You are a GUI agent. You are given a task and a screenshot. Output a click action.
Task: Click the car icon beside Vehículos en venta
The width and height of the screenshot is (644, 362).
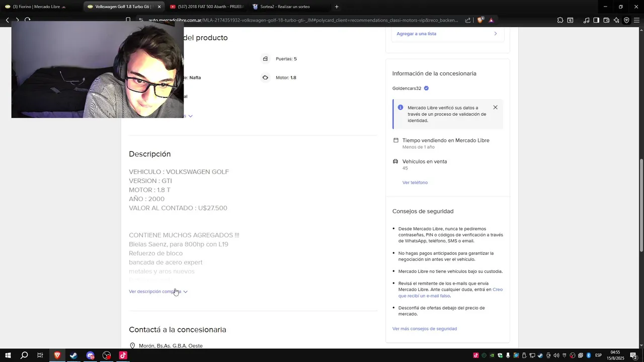click(x=395, y=161)
